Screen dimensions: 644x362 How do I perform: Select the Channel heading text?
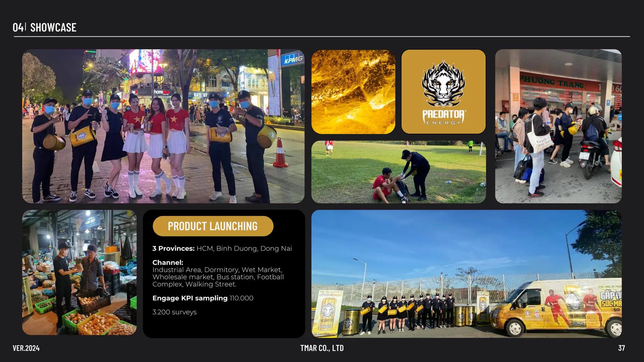click(x=168, y=262)
